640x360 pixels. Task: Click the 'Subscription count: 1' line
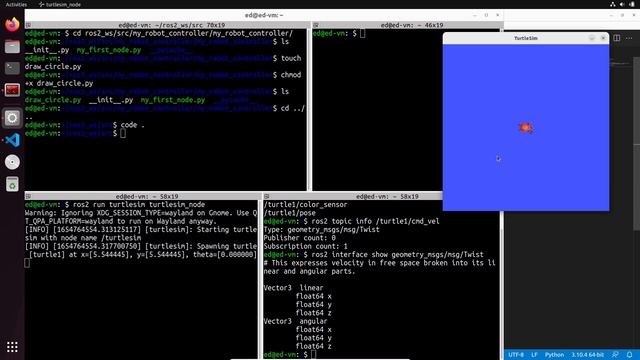tap(305, 246)
